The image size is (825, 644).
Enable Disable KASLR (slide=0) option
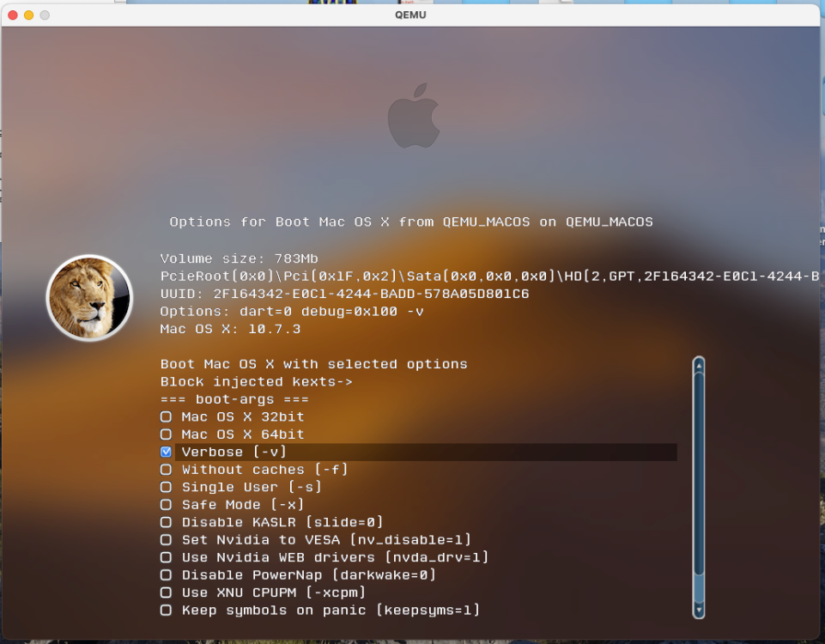tap(167, 522)
